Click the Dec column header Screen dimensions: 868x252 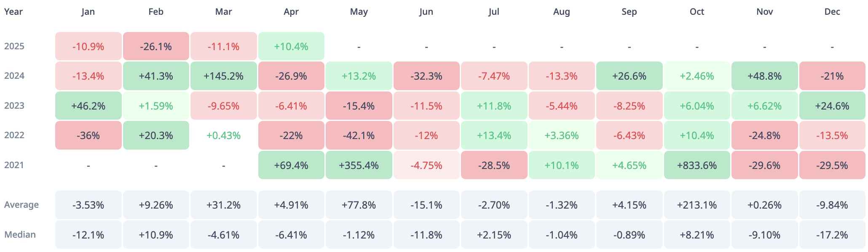[832, 12]
